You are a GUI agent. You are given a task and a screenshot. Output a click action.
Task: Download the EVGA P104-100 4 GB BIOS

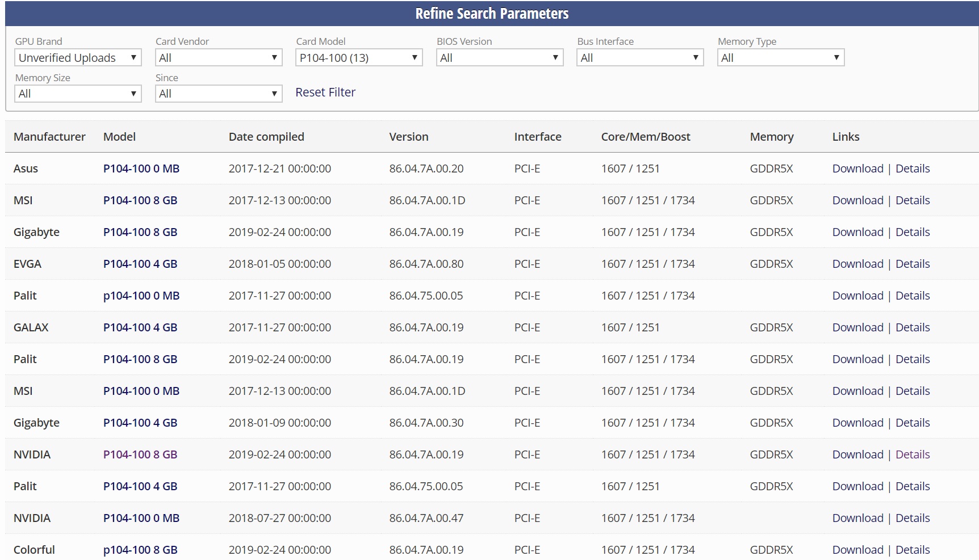point(857,264)
